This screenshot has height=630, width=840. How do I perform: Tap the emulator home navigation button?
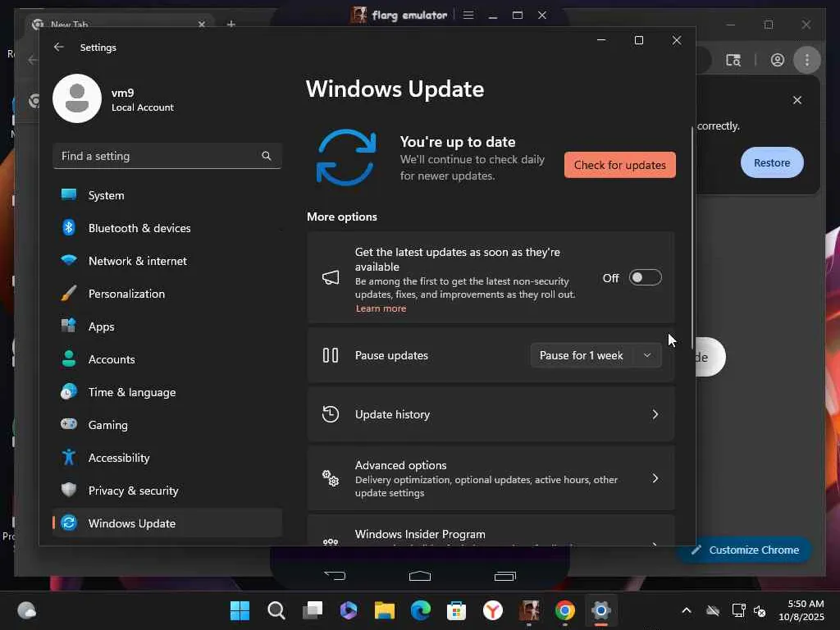pos(420,575)
